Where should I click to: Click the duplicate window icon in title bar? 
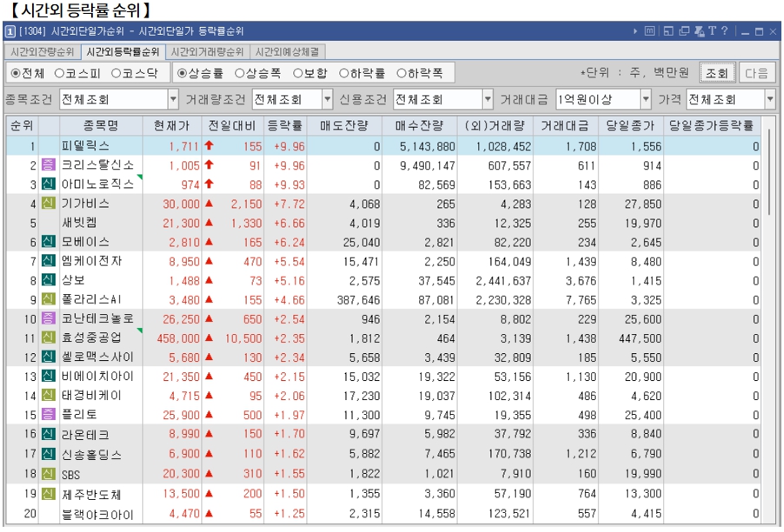pos(684,31)
